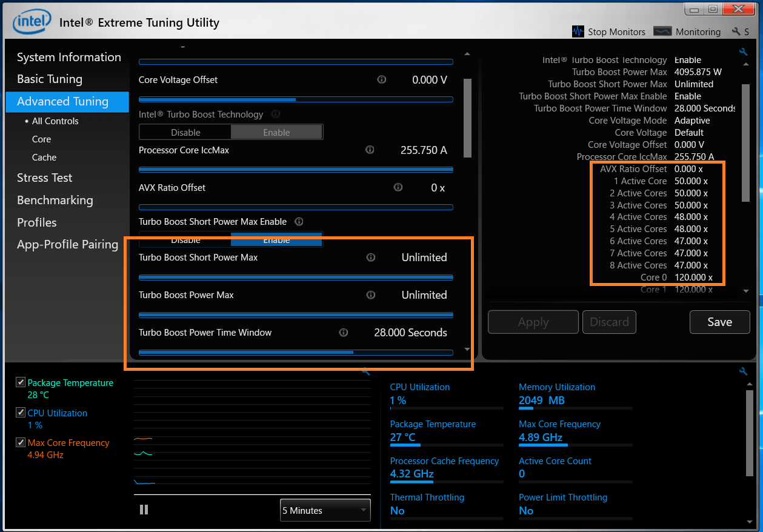Image resolution: width=763 pixels, height=532 pixels.
Task: Click the Monitoring label in the header
Action: (698, 32)
